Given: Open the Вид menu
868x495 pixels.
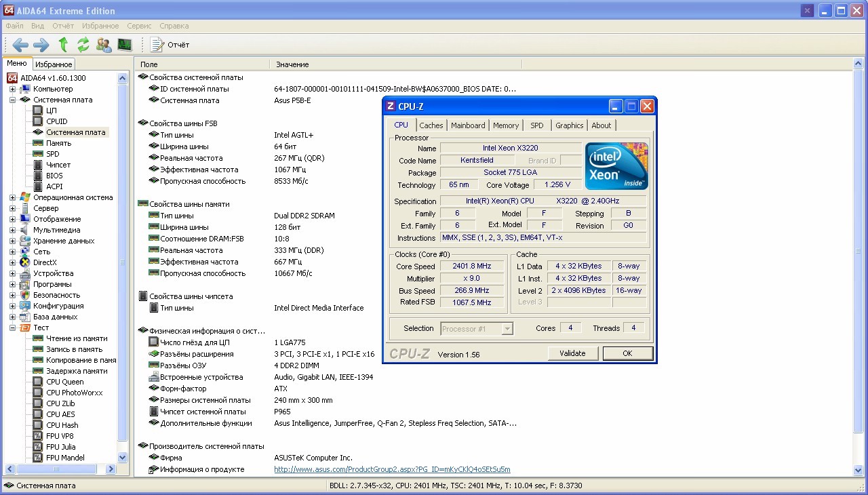Looking at the screenshot, I should (x=37, y=26).
